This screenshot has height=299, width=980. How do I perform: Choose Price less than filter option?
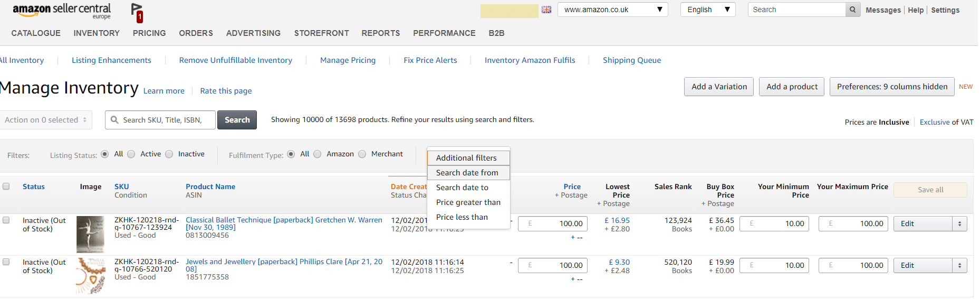click(x=468, y=217)
